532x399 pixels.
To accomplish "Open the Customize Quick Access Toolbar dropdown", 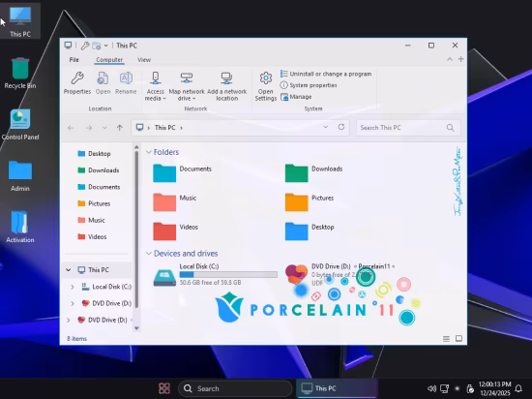I will pyautogui.click(x=106, y=46).
